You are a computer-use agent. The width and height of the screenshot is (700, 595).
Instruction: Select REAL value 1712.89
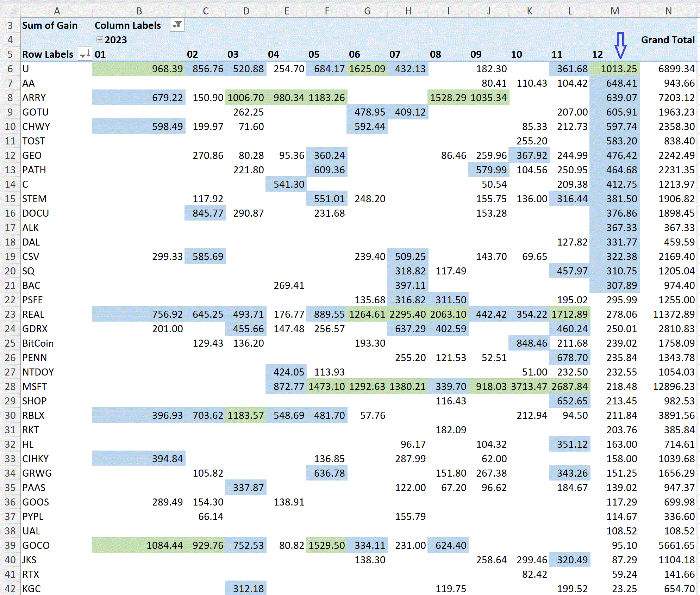click(x=570, y=314)
